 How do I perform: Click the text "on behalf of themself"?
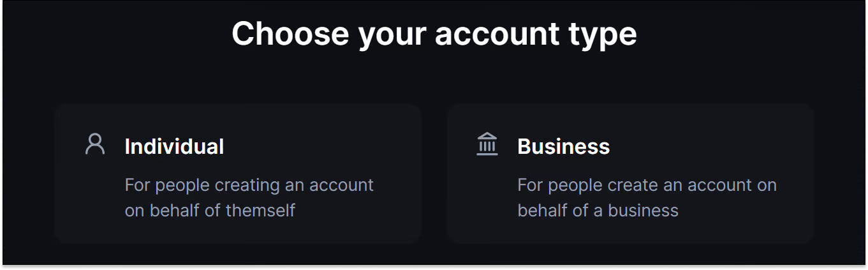click(x=210, y=210)
